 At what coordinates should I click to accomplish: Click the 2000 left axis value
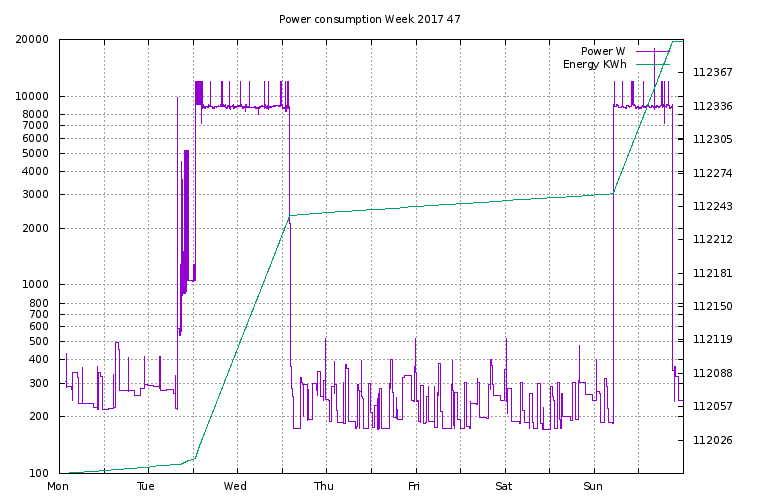(35, 228)
